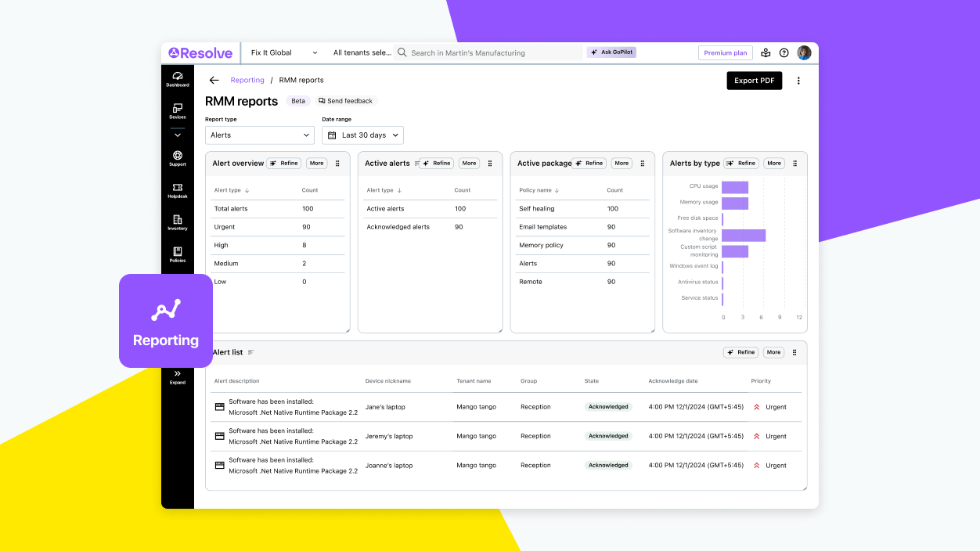
Task: Open the Policies section
Action: coord(178,257)
